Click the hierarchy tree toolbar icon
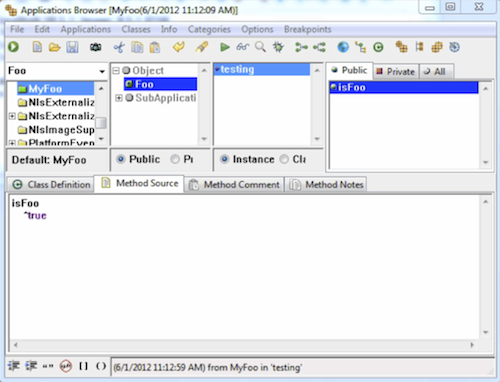 [361, 47]
